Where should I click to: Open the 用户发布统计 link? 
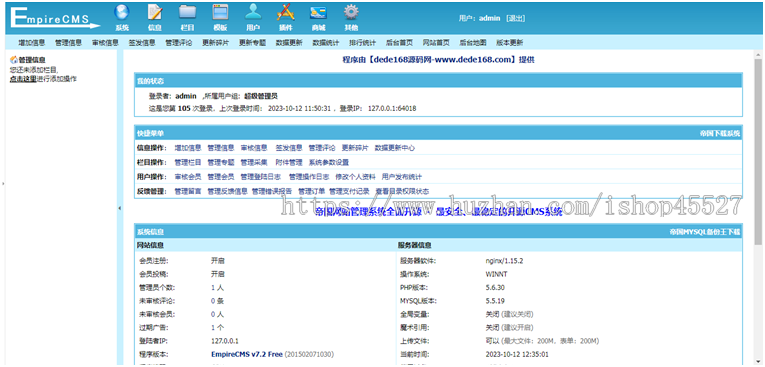click(402, 177)
